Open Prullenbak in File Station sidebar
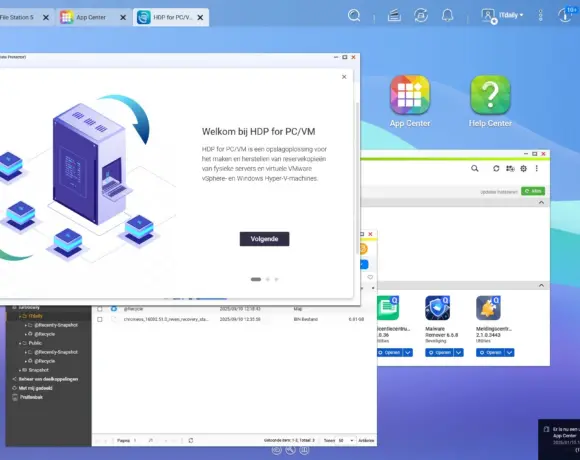 pyautogui.click(x=31, y=398)
